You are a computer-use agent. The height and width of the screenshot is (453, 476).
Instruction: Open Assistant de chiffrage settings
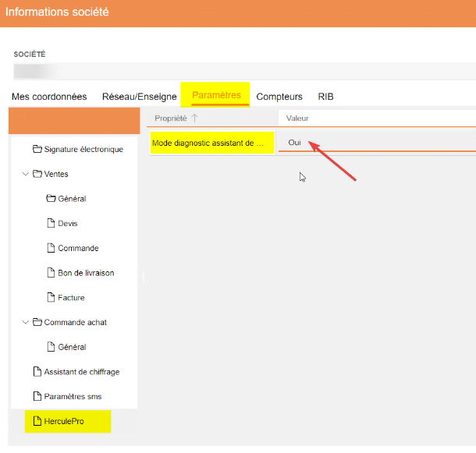click(82, 372)
